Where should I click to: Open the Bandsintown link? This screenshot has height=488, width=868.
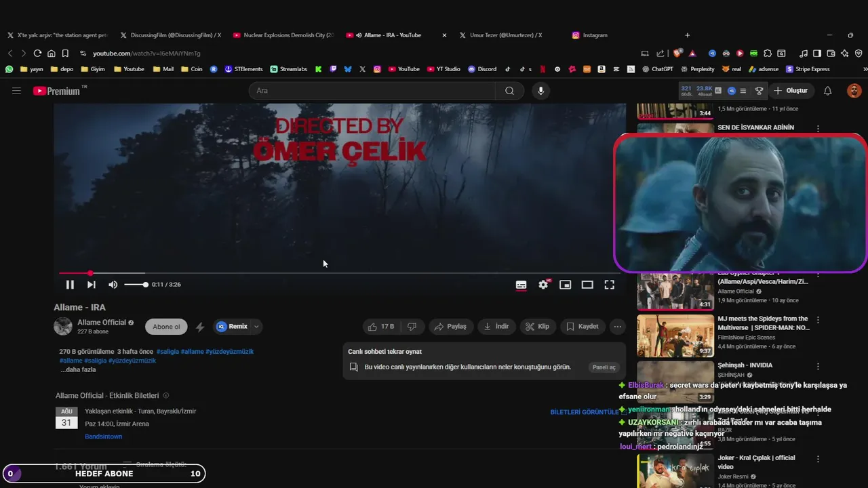[103, 436]
